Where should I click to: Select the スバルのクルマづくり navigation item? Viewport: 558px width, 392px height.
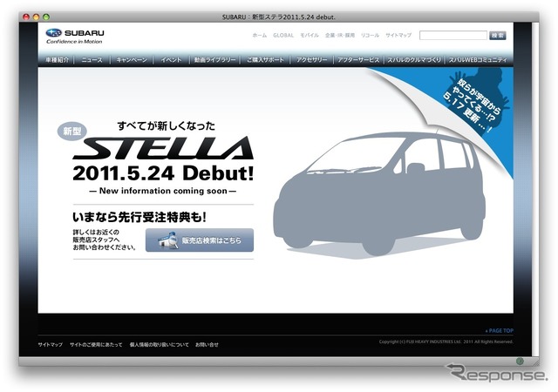coord(414,60)
